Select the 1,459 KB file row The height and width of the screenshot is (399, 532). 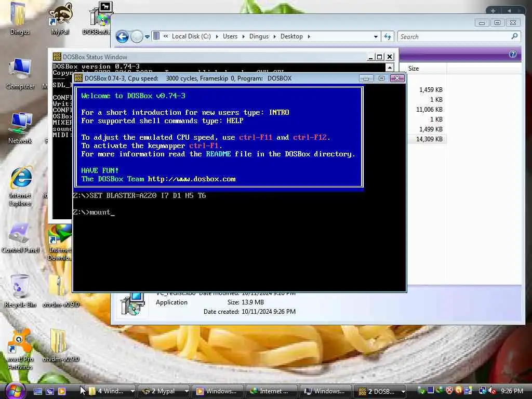click(x=427, y=90)
